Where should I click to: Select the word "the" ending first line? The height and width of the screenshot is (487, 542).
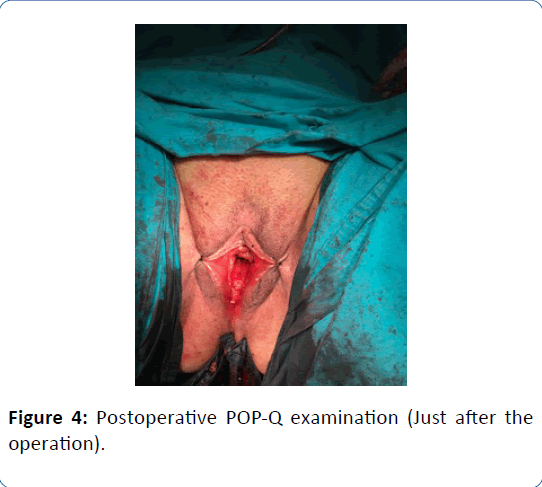tap(518, 418)
